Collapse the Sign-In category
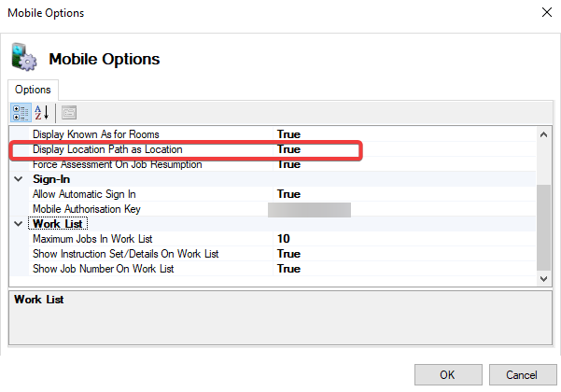 [19, 179]
